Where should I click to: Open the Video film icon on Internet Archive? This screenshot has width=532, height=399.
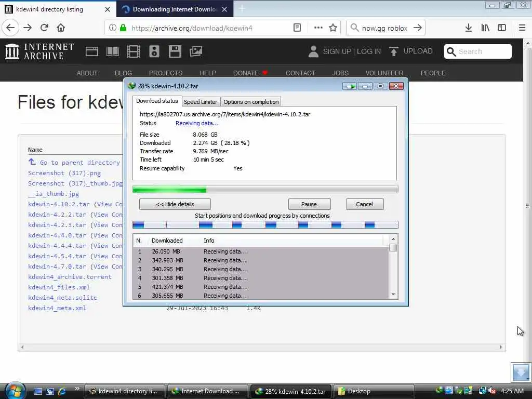pos(134,51)
